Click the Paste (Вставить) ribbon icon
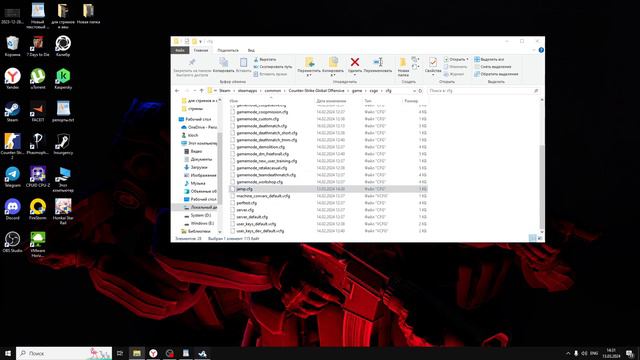The height and width of the screenshot is (360, 640). pos(243,62)
